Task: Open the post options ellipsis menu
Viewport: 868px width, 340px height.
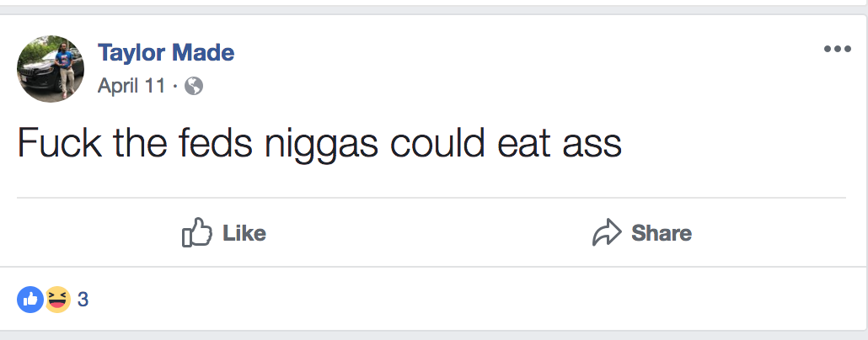Action: point(837,50)
